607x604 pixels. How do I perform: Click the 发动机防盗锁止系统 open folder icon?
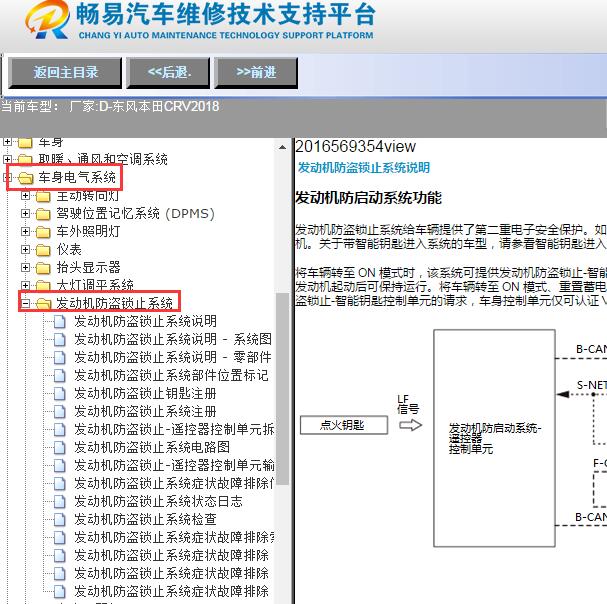pos(44,304)
